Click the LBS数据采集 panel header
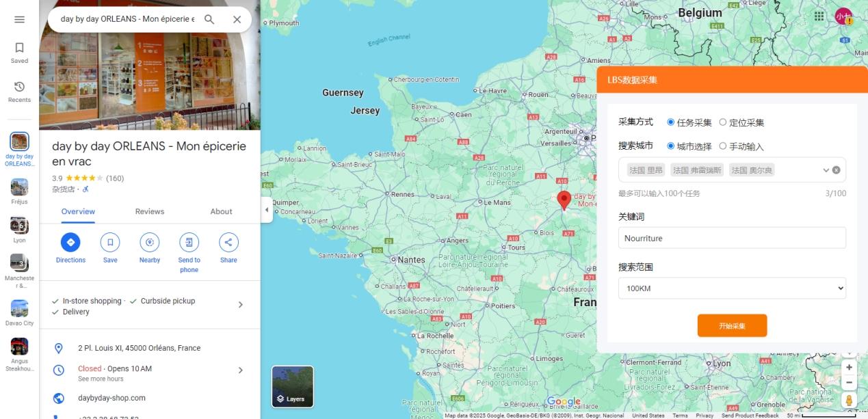Screen dimensions: 868x419 732,79
